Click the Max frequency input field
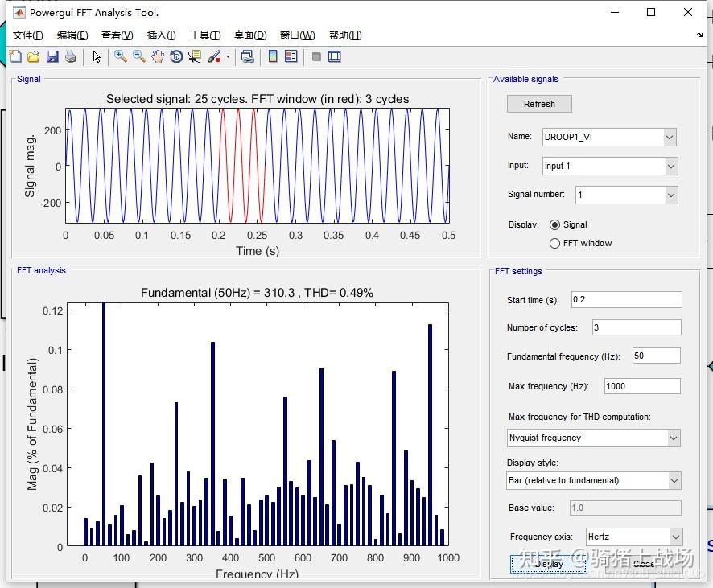Image resolution: width=713 pixels, height=588 pixels. 641,386
